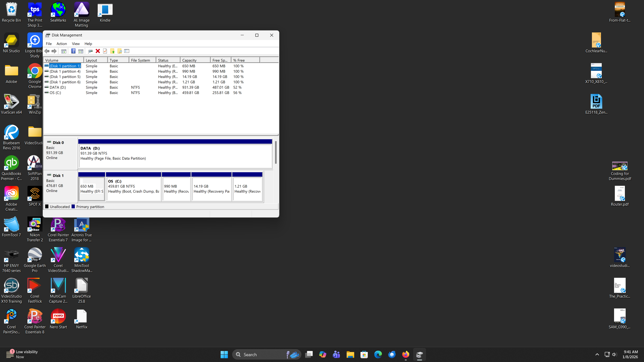The image size is (644, 362).
Task: Click the volume speaker tray icon
Action: (614, 354)
